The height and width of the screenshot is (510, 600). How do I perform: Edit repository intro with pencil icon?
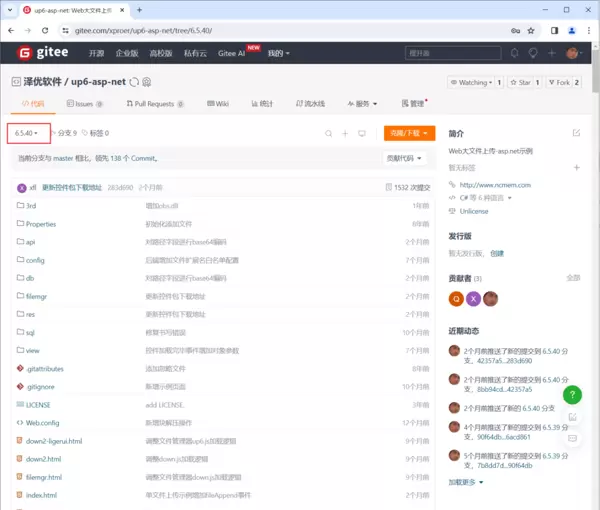(x=576, y=133)
